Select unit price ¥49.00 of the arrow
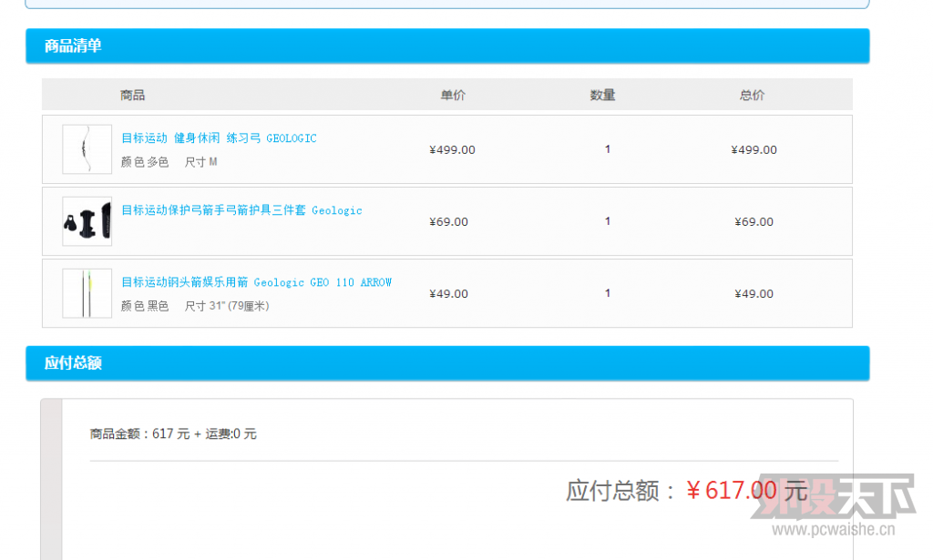 click(448, 294)
